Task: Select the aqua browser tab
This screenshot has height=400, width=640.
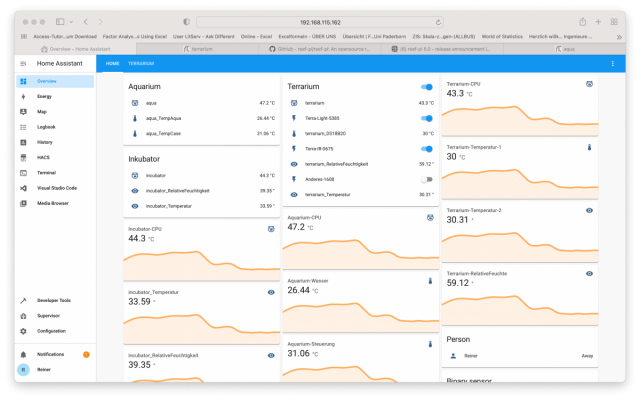Action: coord(564,49)
